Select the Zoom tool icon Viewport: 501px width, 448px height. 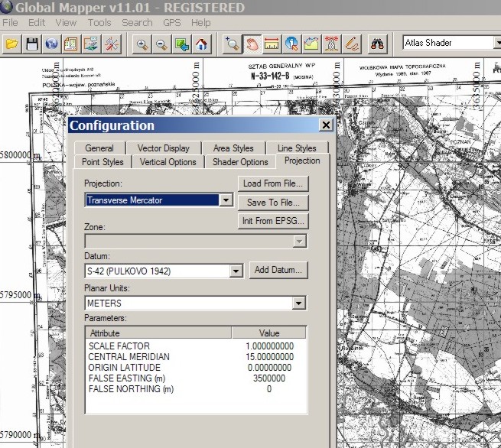(x=232, y=44)
